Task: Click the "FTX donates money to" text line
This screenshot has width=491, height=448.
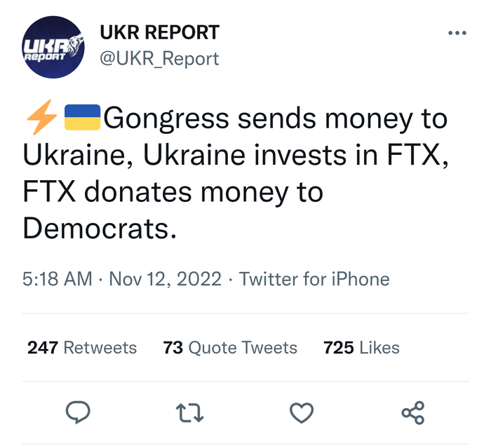Action: click(x=173, y=192)
